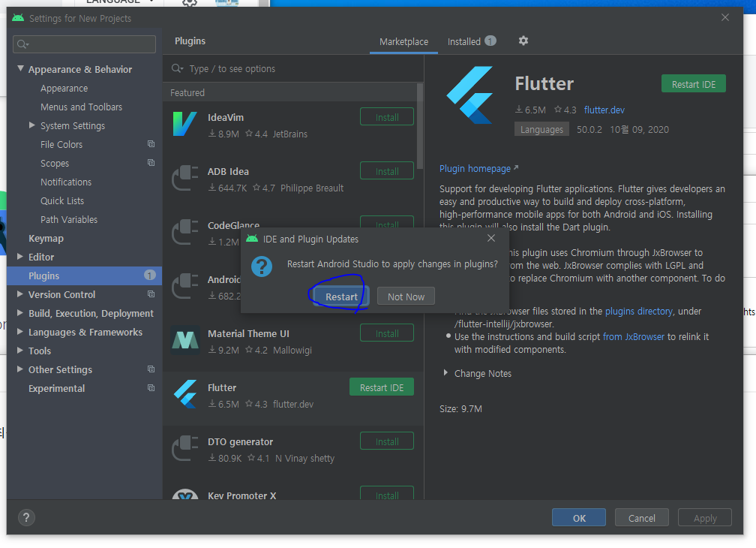Click the Plugins update count badge
This screenshot has height=548, width=756.
click(x=150, y=276)
